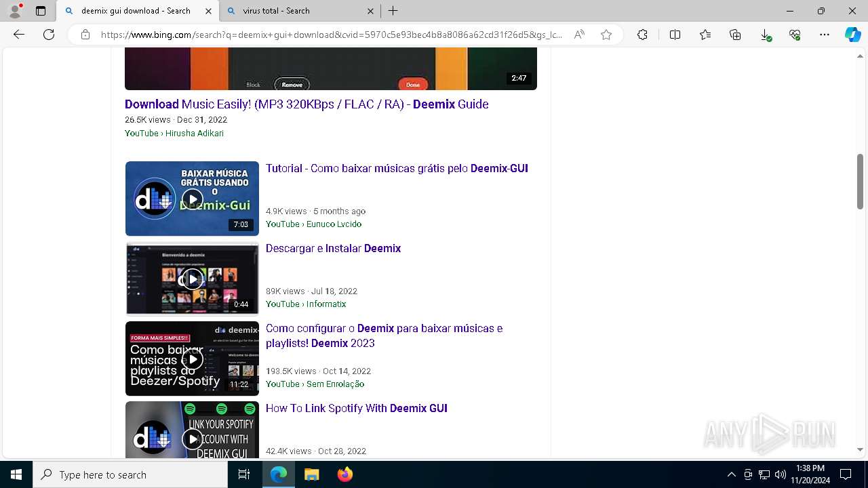Open the Favorites list icon

click(705, 35)
